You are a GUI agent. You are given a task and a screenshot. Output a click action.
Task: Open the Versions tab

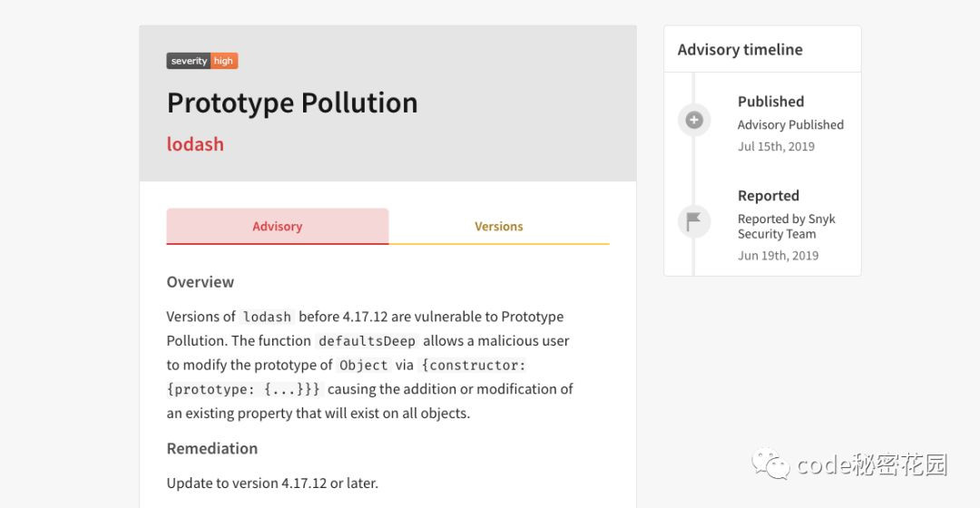(x=499, y=227)
